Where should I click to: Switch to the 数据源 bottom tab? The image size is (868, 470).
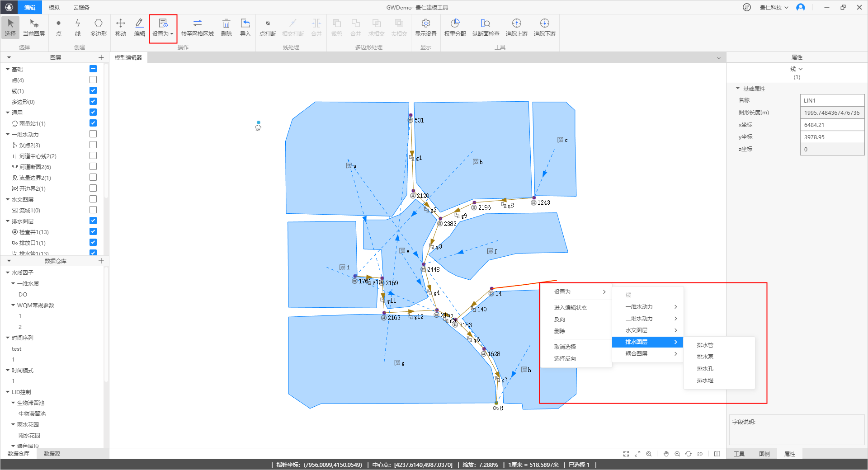click(x=52, y=454)
